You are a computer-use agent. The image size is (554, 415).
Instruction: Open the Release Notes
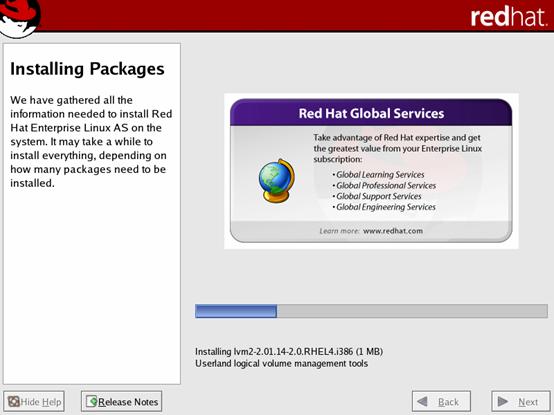122,402
